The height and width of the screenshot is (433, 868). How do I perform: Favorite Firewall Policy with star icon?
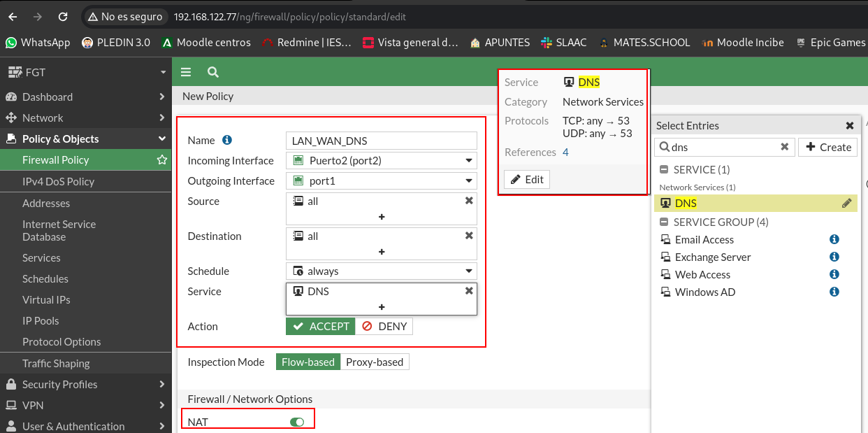[x=162, y=160]
